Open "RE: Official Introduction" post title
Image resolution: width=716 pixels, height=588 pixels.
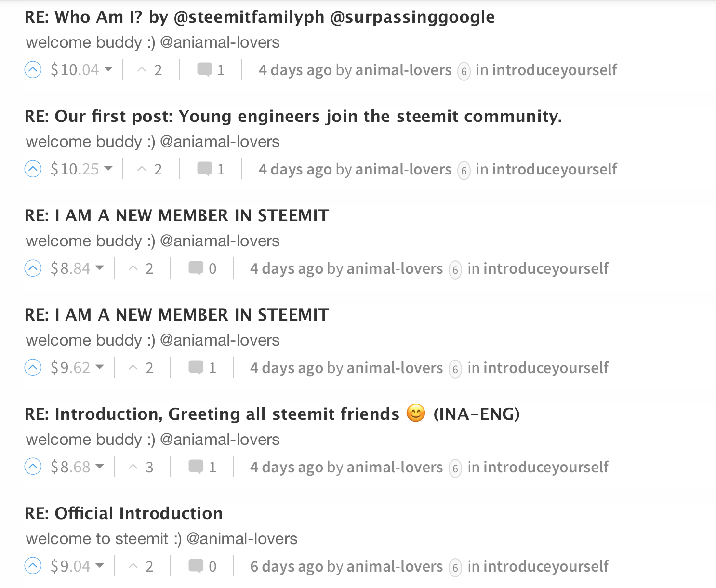click(123, 514)
